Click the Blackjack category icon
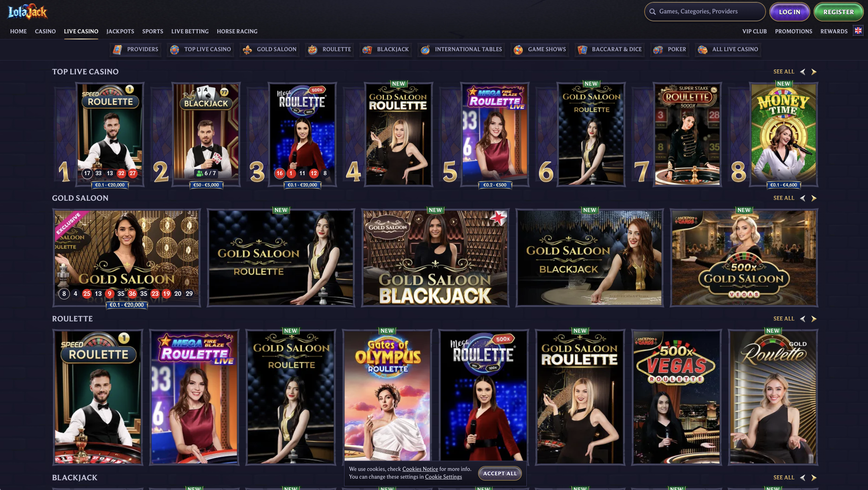Screen dimensions: 868x490 click(367, 50)
